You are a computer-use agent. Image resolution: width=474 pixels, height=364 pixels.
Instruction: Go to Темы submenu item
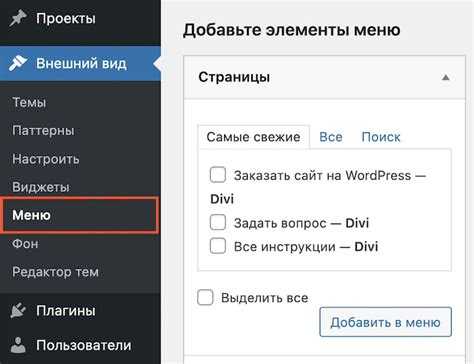click(x=29, y=102)
